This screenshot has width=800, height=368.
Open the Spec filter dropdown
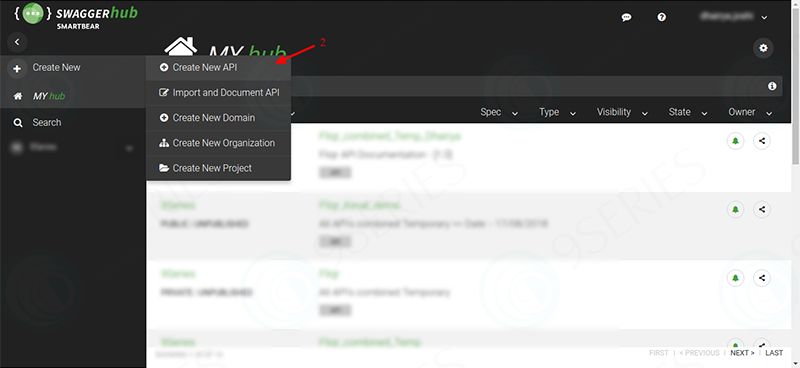[499, 112]
